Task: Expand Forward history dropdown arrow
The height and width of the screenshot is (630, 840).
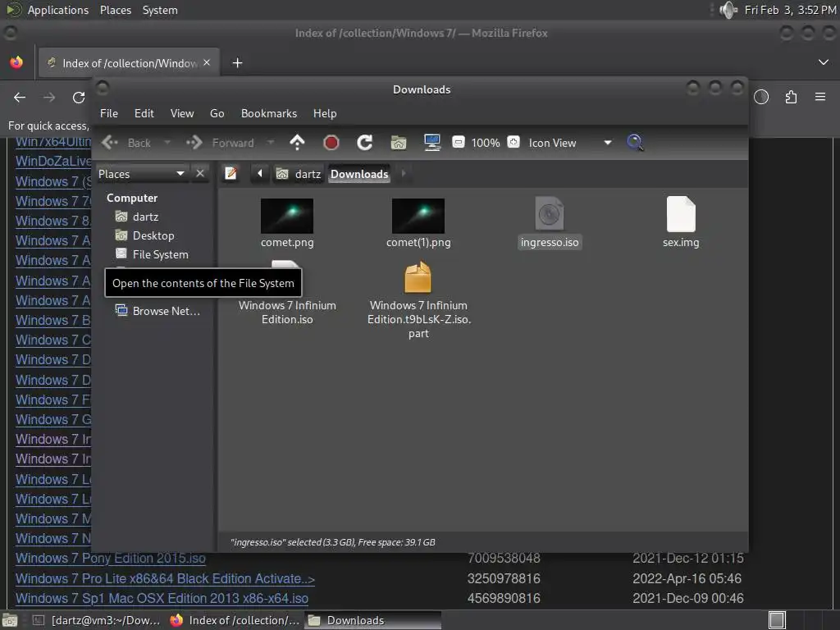Action: pos(271,143)
